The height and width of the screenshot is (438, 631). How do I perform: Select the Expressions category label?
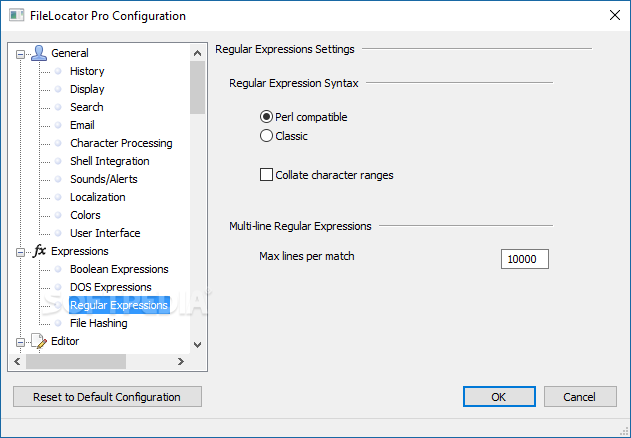(80, 251)
